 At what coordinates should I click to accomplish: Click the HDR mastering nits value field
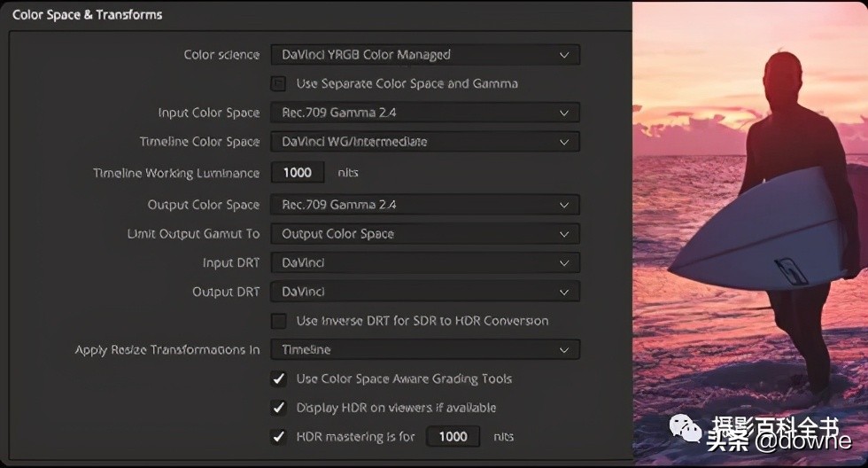pyautogui.click(x=453, y=436)
